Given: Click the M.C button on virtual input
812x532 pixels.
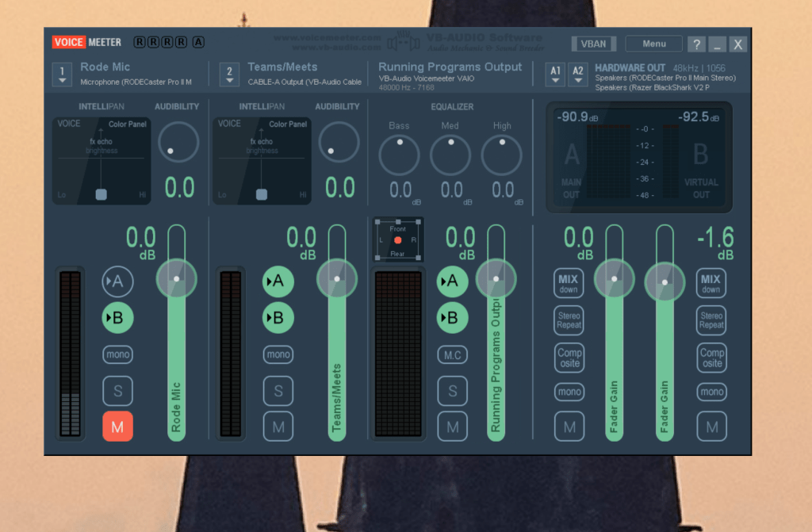Looking at the screenshot, I should click(452, 355).
